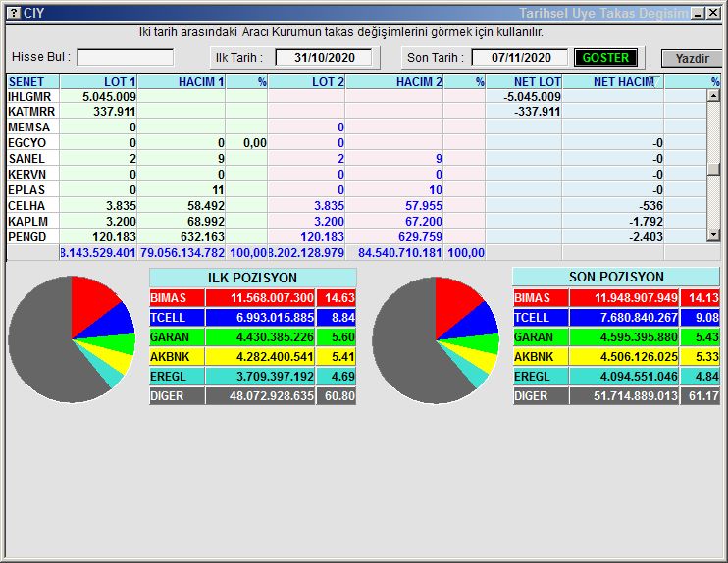This screenshot has width=728, height=563.
Task: Sort by LOT 2 column header
Action: pos(306,82)
